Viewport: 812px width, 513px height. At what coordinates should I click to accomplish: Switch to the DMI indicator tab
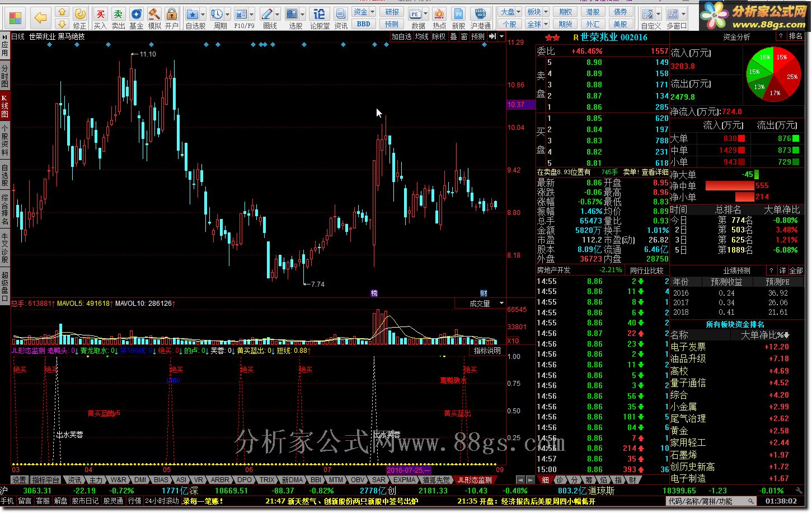pos(140,481)
